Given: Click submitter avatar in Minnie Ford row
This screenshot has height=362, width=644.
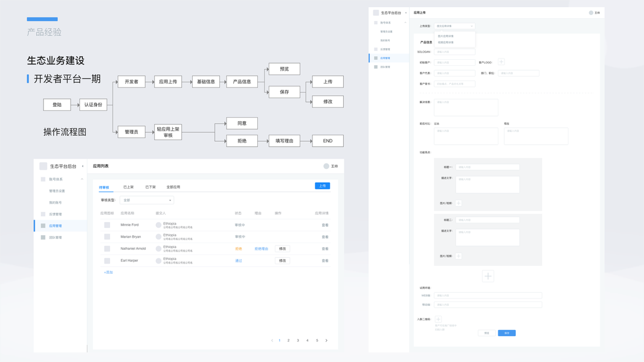Looking at the screenshot, I should click(x=158, y=225).
